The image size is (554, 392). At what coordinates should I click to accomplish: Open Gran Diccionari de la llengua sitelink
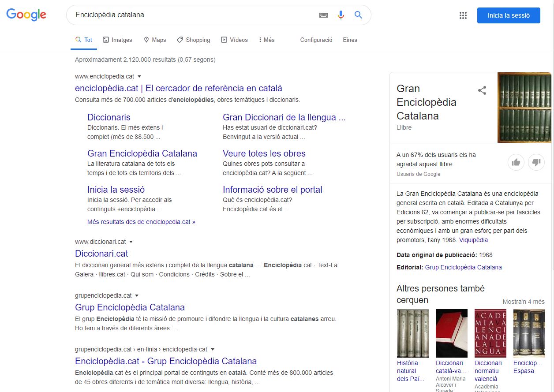[x=284, y=117]
